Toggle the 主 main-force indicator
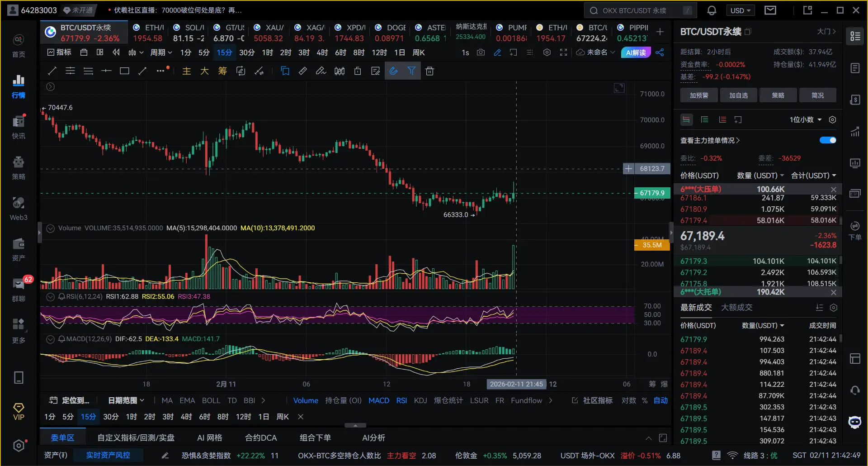Viewport: 868px width, 466px height. (x=186, y=71)
